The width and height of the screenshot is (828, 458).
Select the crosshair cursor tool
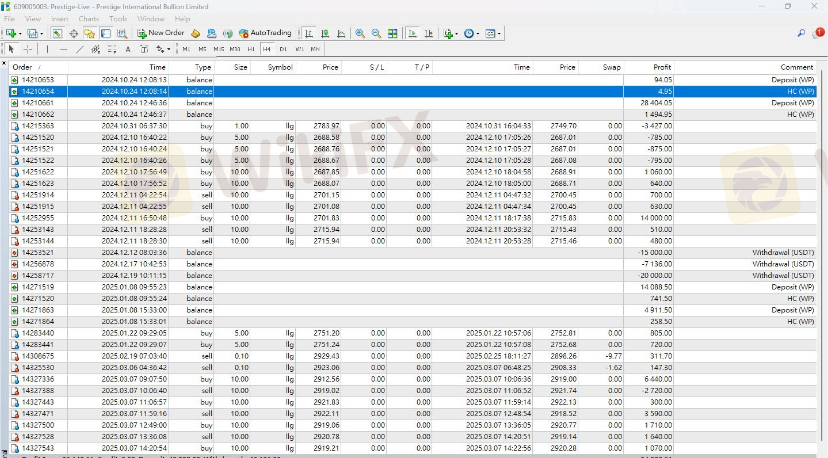point(27,48)
